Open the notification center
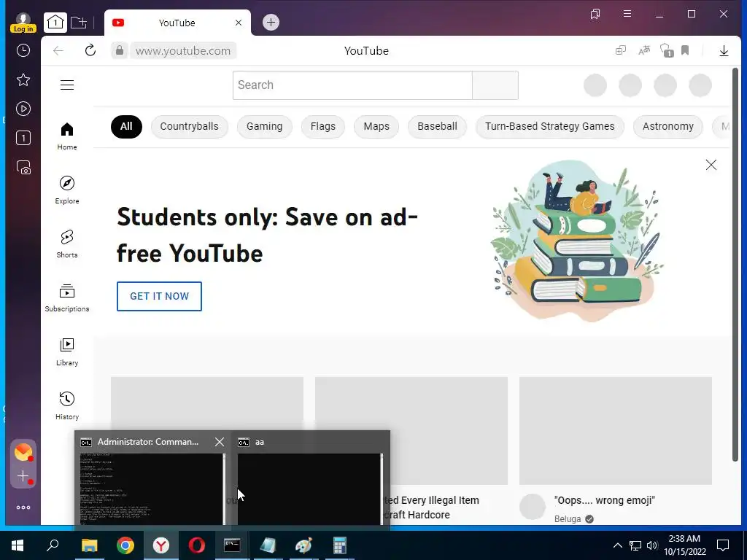This screenshot has width=747, height=560. coord(723,545)
